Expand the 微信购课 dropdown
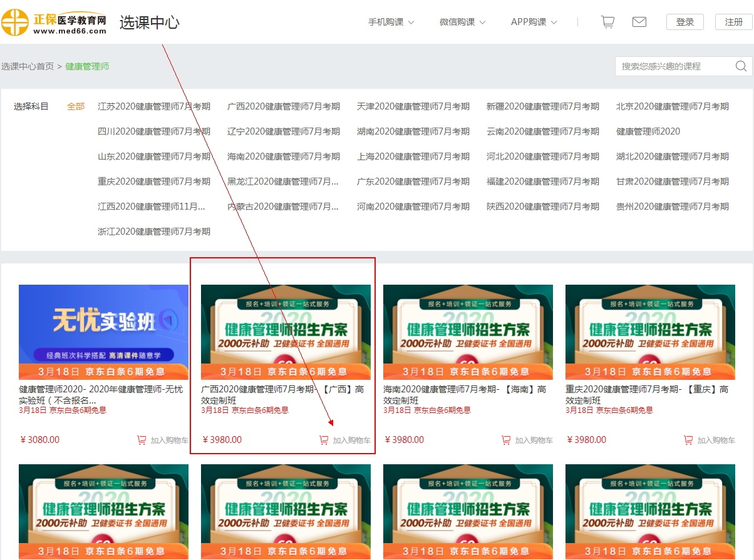Screen dimensions: 754x560 (x=462, y=22)
